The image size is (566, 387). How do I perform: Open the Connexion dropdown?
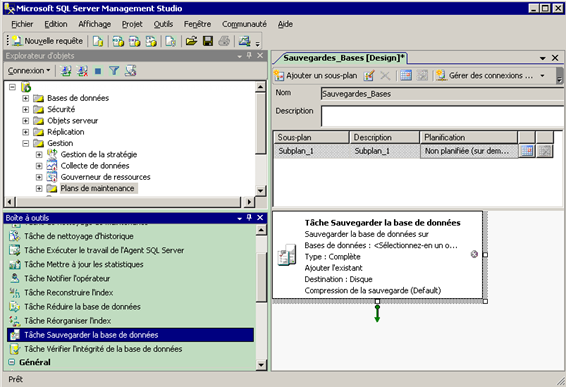tap(29, 71)
